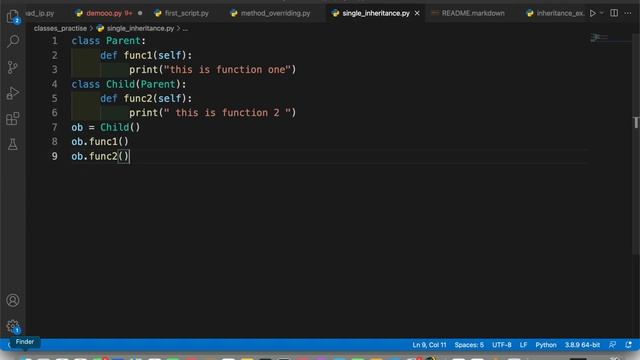Open the Search view
Viewport: 640px width, 360px height.
[13, 41]
